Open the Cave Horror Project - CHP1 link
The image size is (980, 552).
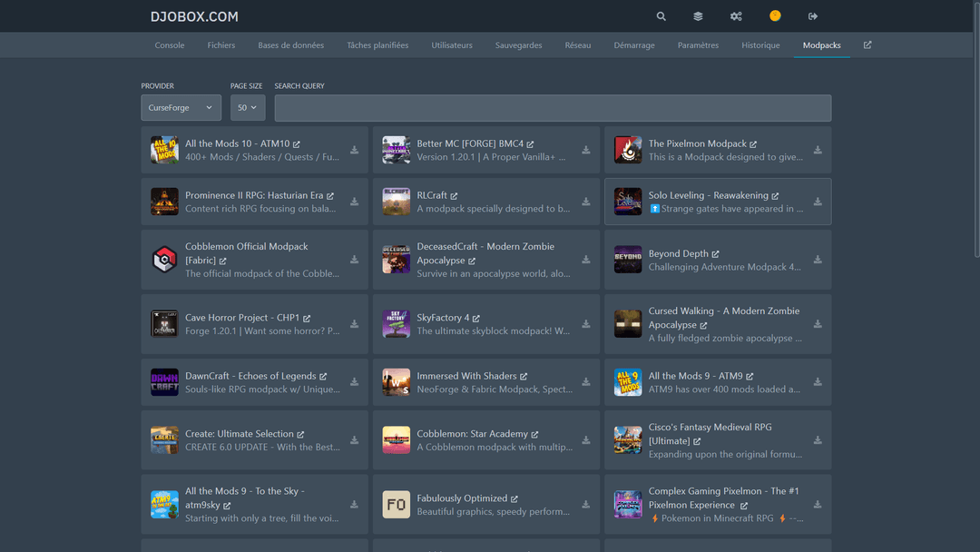coord(242,318)
